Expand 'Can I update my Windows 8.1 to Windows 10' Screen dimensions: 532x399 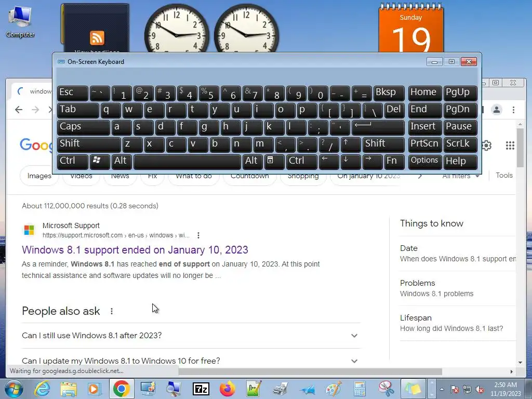click(x=191, y=361)
